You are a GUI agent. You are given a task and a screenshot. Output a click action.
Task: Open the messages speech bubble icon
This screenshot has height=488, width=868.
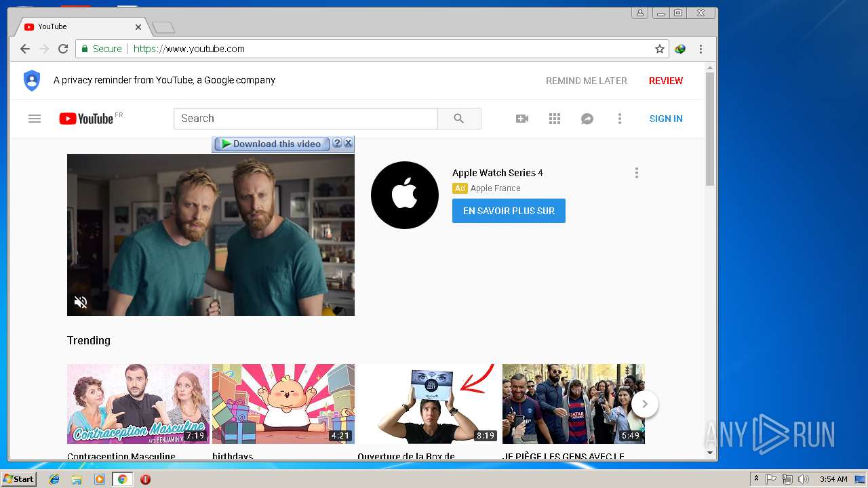pos(587,119)
